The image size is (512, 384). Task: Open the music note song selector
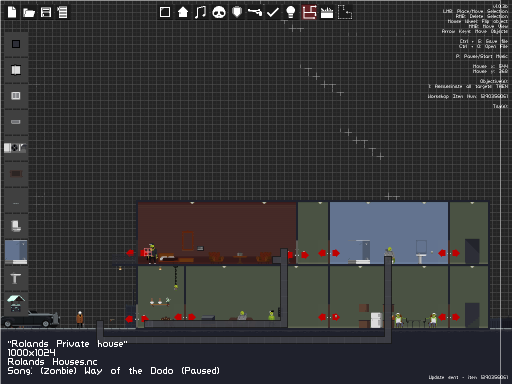coord(201,12)
